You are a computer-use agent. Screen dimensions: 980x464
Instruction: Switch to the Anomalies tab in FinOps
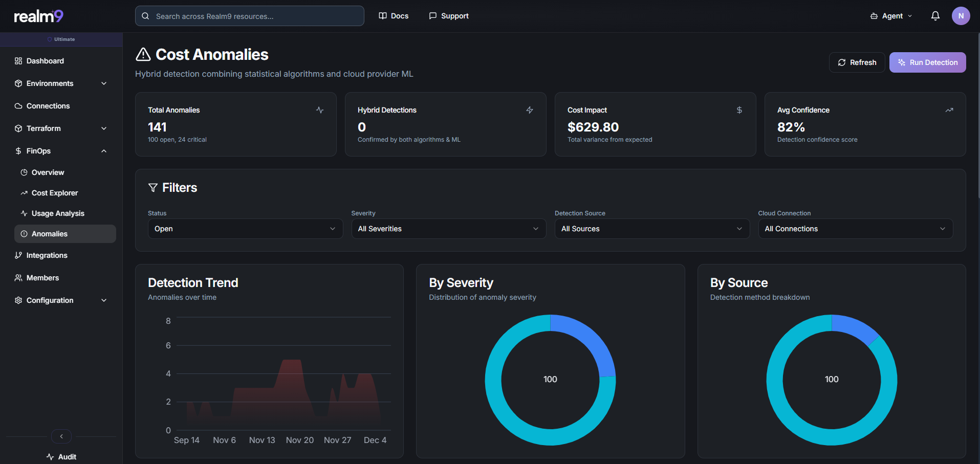coord(50,233)
